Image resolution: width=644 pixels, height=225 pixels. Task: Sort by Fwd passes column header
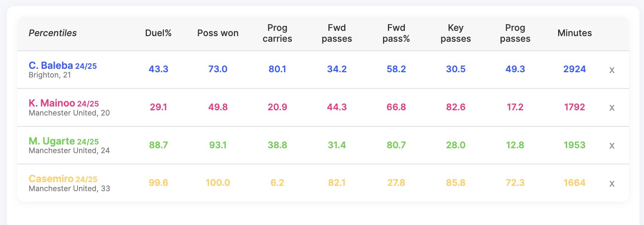(337, 33)
